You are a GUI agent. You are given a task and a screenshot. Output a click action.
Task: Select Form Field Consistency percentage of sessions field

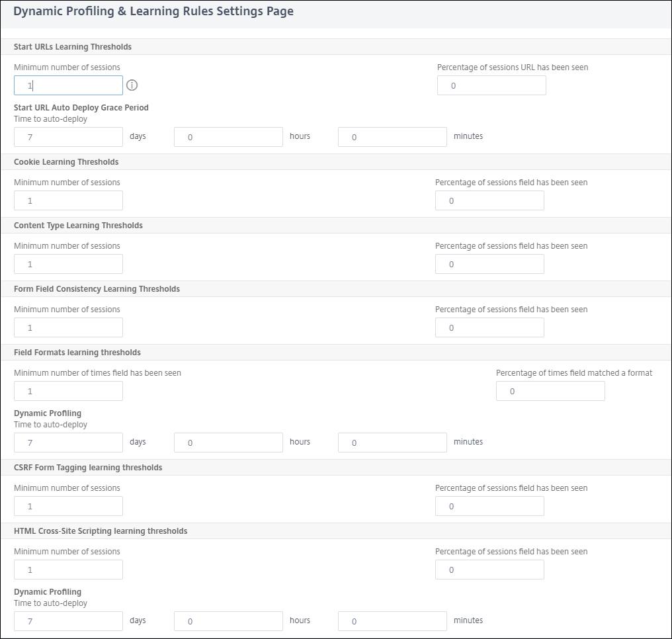pyautogui.click(x=489, y=327)
